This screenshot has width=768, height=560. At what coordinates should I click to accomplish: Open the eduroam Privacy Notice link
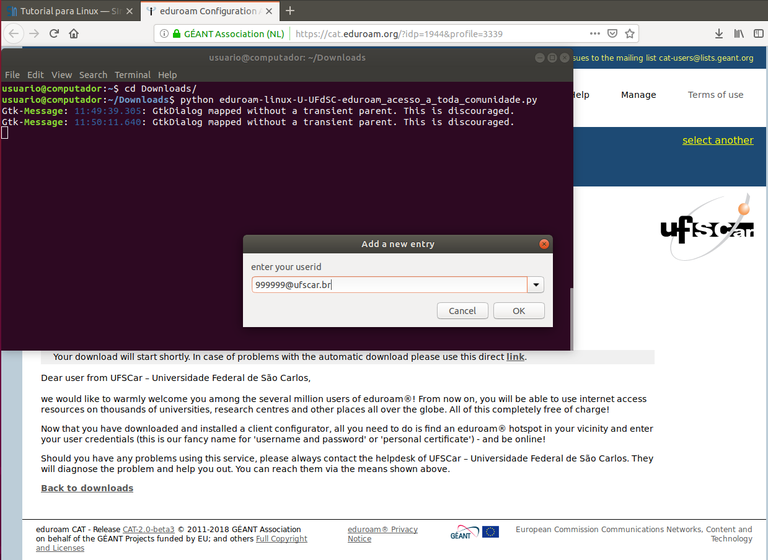pyautogui.click(x=383, y=534)
